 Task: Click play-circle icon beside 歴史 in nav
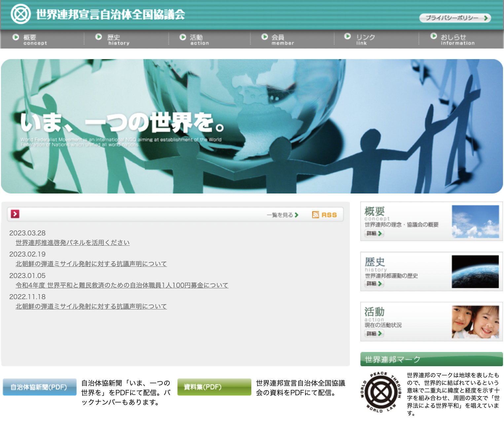click(98, 37)
